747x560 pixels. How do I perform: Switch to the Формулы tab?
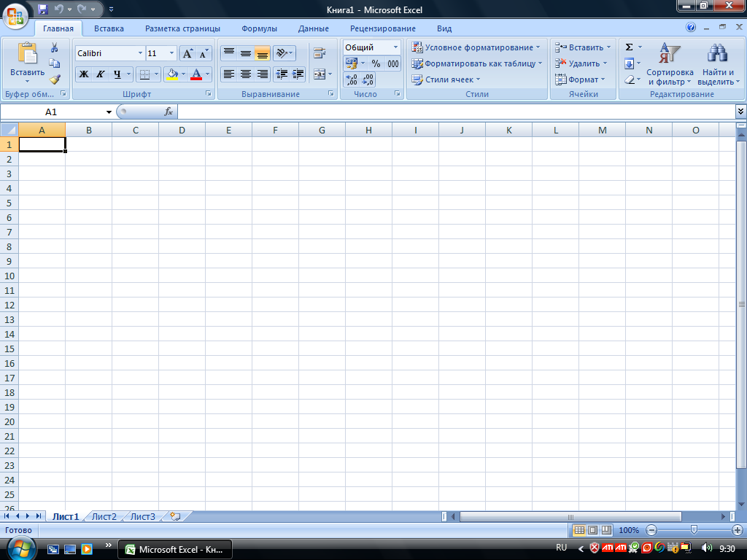[259, 28]
